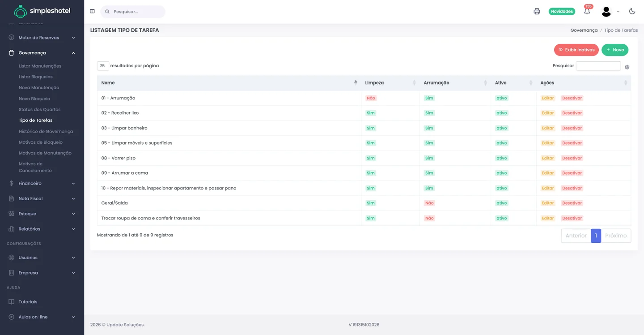This screenshot has height=335, width=644.
Task: Toggle the sidebar collapse icon
Action: (x=92, y=11)
